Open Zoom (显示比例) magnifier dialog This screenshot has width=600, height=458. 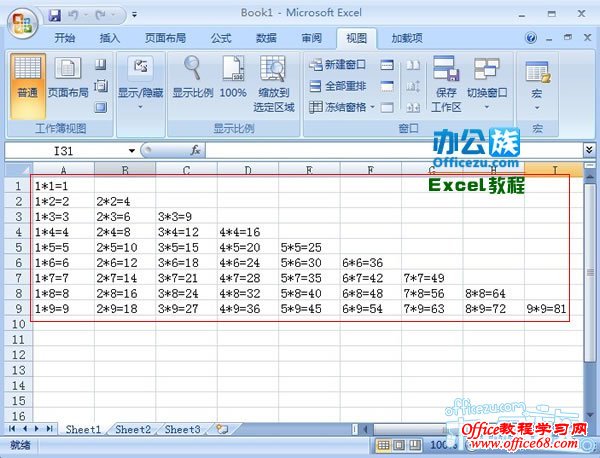tap(192, 78)
